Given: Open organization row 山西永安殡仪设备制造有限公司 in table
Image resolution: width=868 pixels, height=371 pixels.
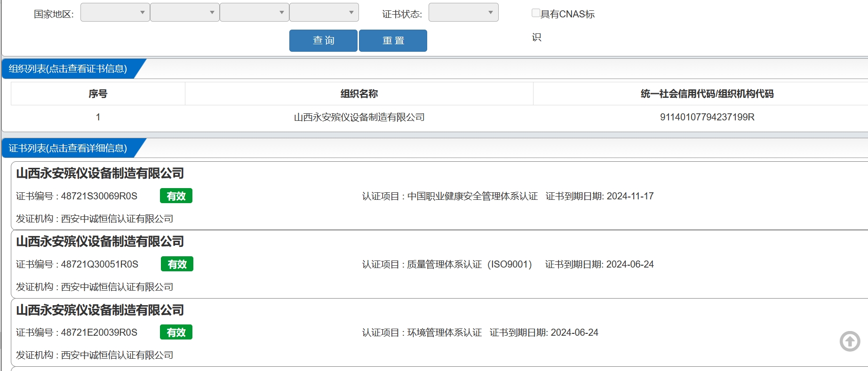Looking at the screenshot, I should coord(359,117).
